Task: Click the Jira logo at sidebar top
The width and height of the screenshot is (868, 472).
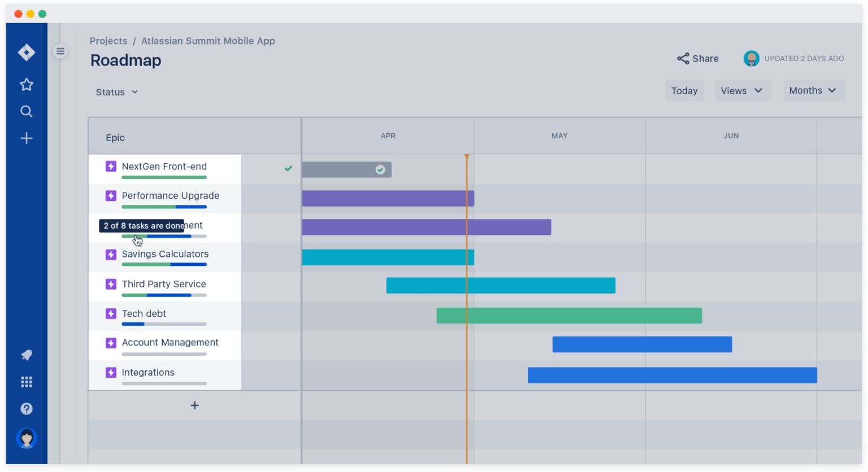Action: (26, 52)
